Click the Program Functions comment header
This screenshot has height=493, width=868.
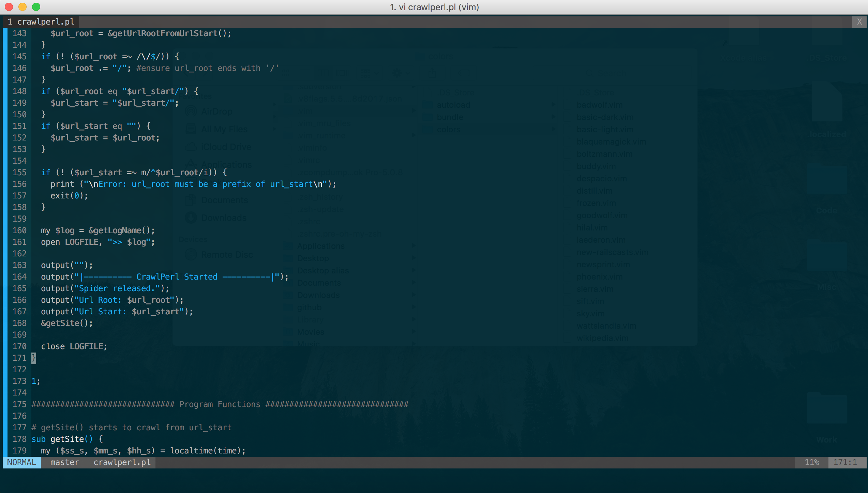(x=220, y=404)
